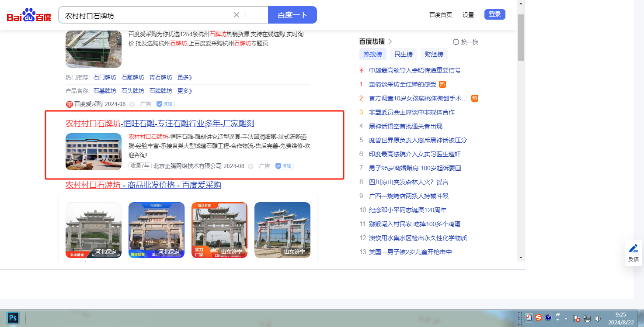
Task: Click the 热 badge beside 董倩谈采访全红婵的感受
Action: pos(442,84)
